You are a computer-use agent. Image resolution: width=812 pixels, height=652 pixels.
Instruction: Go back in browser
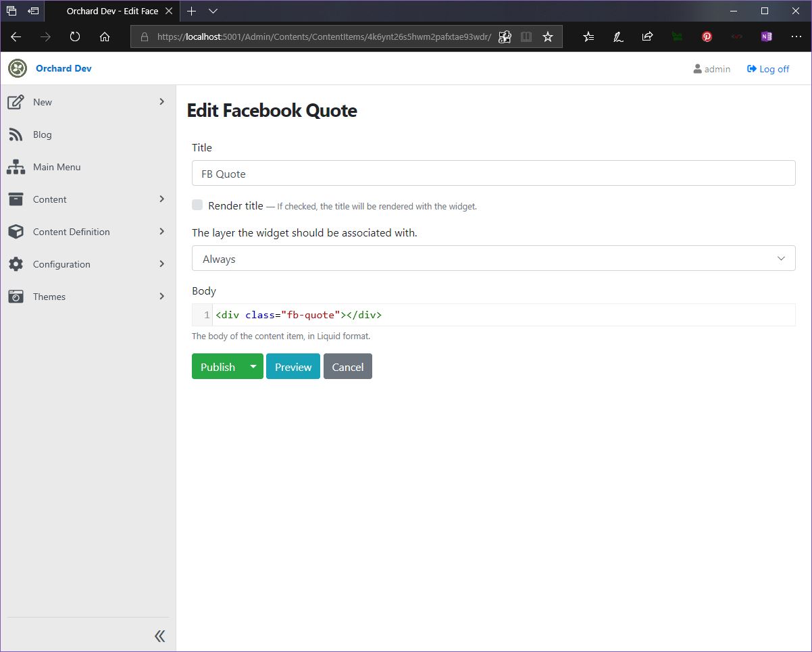click(16, 37)
